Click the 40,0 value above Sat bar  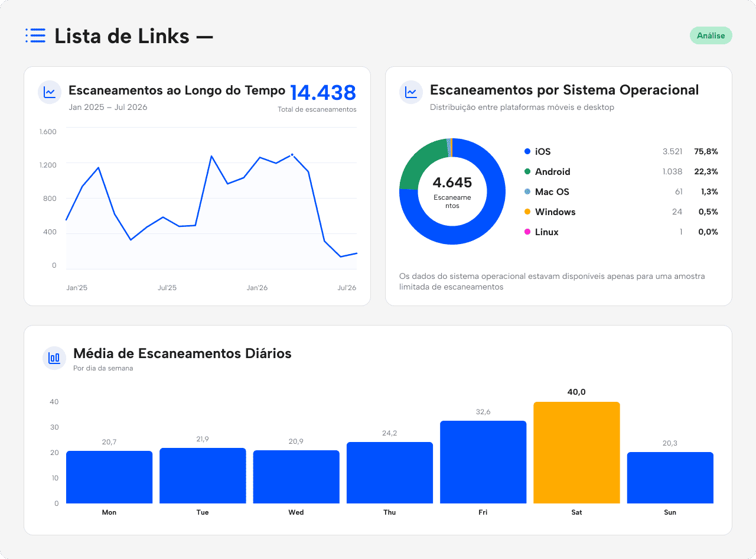pyautogui.click(x=576, y=392)
